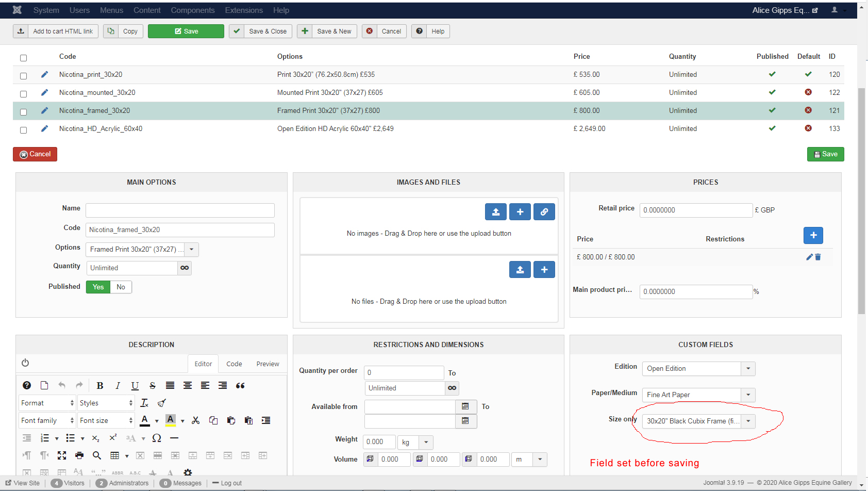Set Published to No

tap(121, 287)
